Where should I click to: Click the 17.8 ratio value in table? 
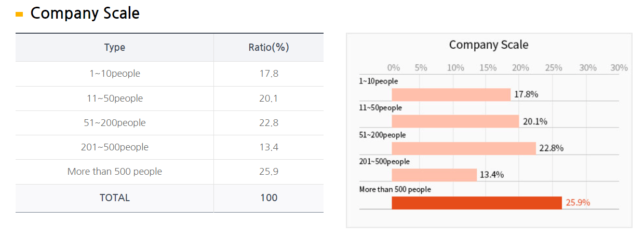coord(269,74)
